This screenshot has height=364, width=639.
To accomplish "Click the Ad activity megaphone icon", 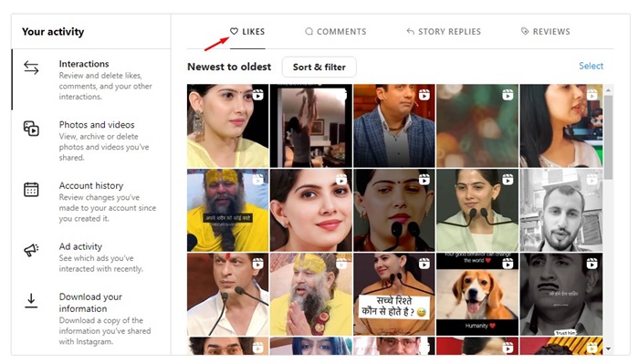I will coord(31,250).
